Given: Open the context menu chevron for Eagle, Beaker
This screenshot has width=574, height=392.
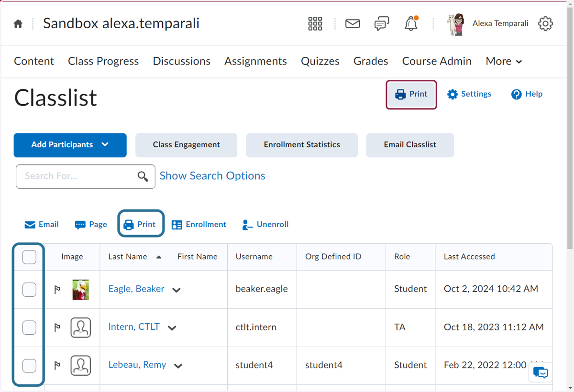Looking at the screenshot, I should coord(177,290).
